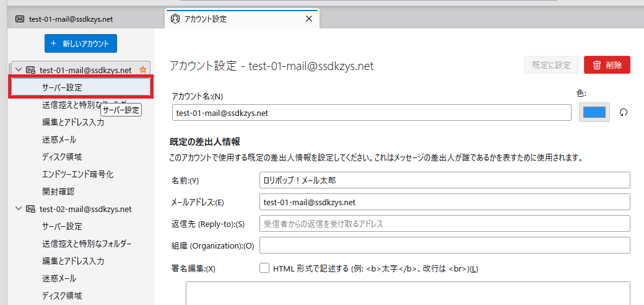Switch to the test-01-mail@ssdkzys.net tab
The width and height of the screenshot is (644, 305).
pyautogui.click(x=71, y=19)
